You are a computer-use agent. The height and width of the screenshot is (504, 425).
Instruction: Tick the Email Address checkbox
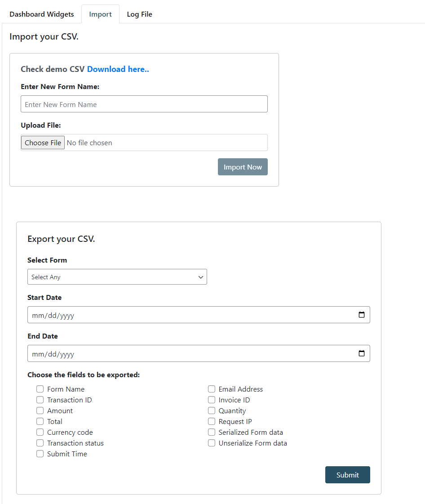(212, 389)
